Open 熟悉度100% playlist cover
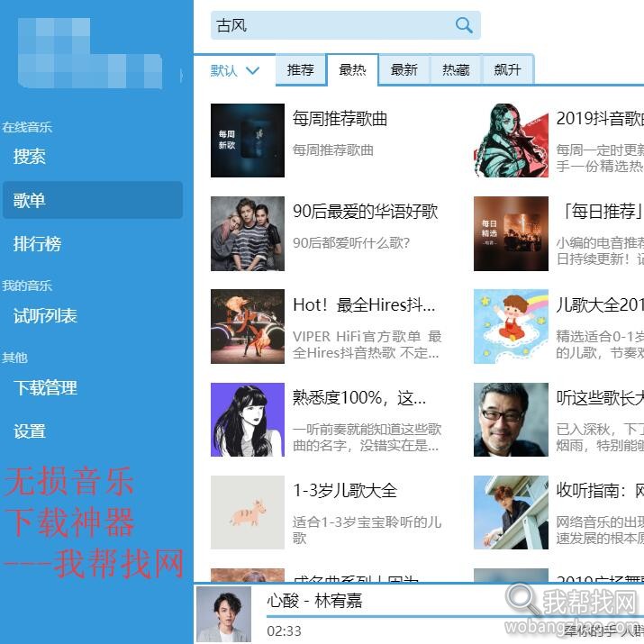The height and width of the screenshot is (644, 644). [248, 420]
